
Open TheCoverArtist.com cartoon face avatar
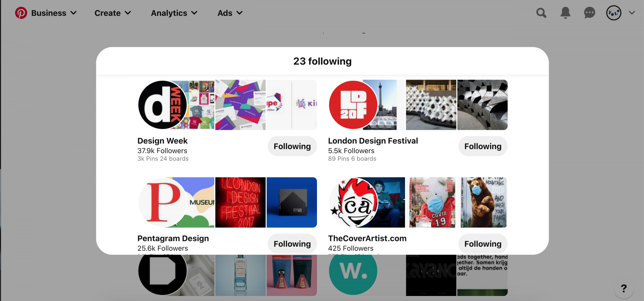353,202
